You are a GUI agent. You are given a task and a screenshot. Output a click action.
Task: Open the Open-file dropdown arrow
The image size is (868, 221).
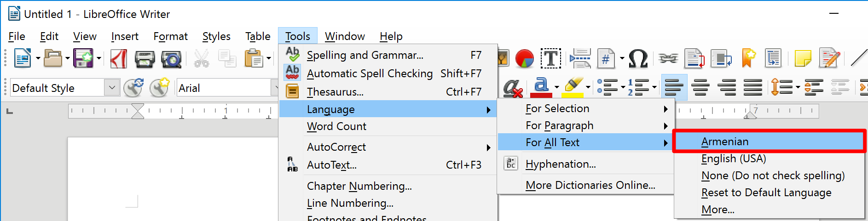(x=68, y=58)
